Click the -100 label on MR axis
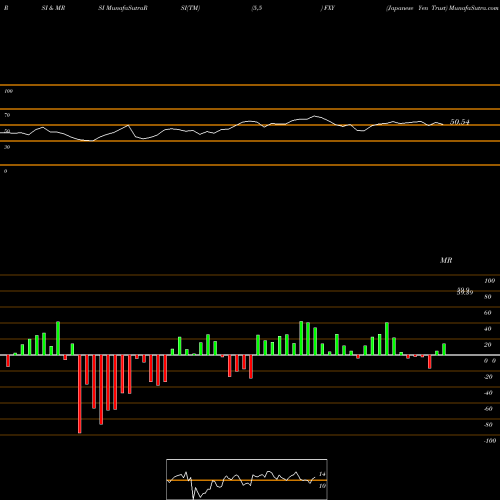The width and height of the screenshot is (500, 500). coord(490,441)
